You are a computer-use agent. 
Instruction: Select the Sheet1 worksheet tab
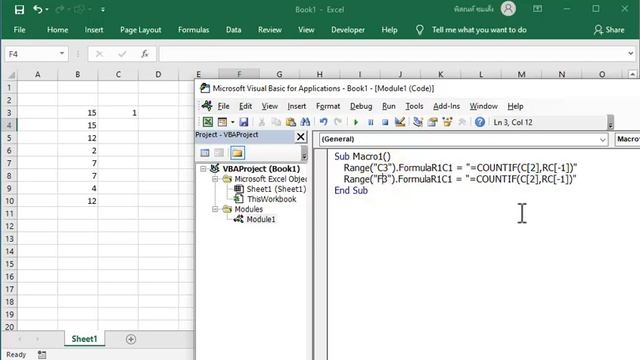coord(84,339)
